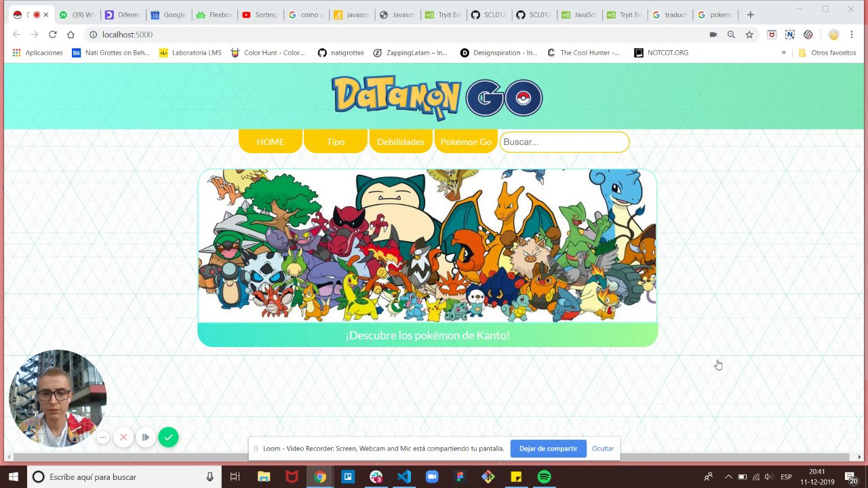This screenshot has height=488, width=868.
Task: Open Designspiration bookmark
Action: pyautogui.click(x=498, y=52)
